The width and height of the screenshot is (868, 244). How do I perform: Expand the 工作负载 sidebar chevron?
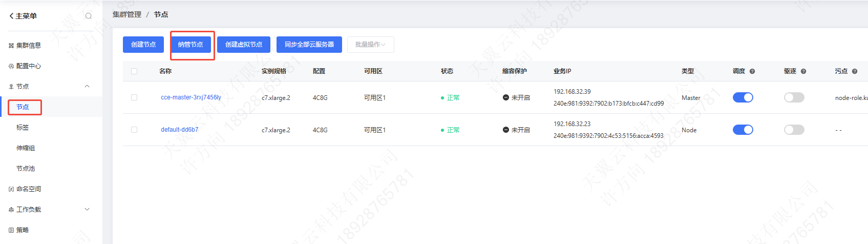(x=87, y=209)
